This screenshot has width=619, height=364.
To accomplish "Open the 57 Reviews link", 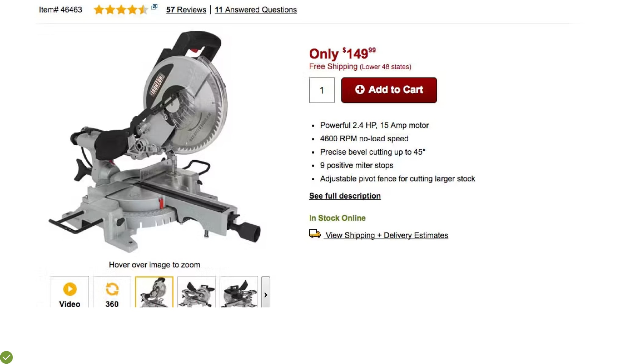I will pyautogui.click(x=186, y=10).
